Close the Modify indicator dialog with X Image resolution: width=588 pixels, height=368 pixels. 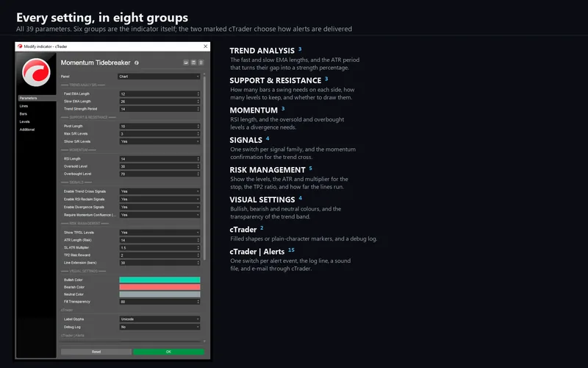pos(206,46)
